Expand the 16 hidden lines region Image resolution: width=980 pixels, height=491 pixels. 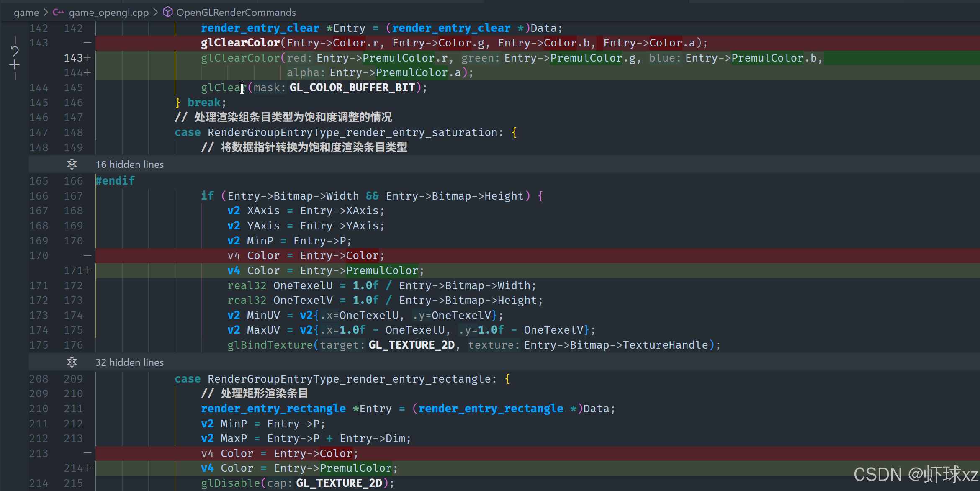click(x=129, y=165)
